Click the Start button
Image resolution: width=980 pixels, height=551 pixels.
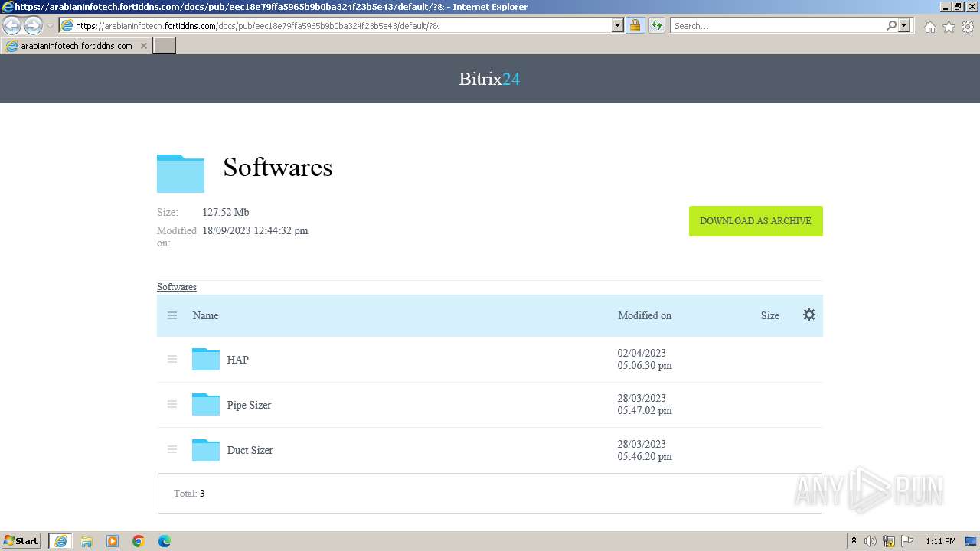pos(21,540)
